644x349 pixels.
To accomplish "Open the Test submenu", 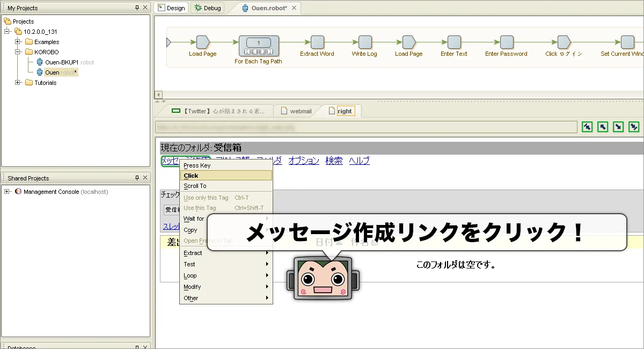I will click(226, 264).
